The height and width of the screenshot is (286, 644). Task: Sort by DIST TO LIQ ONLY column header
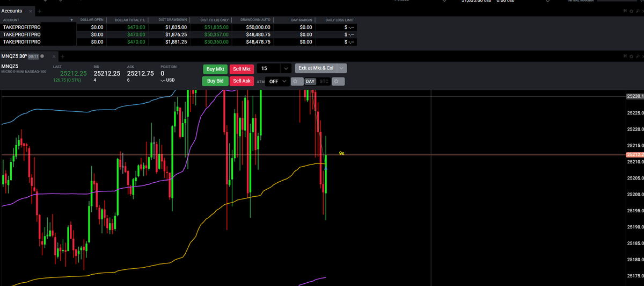[x=214, y=20]
